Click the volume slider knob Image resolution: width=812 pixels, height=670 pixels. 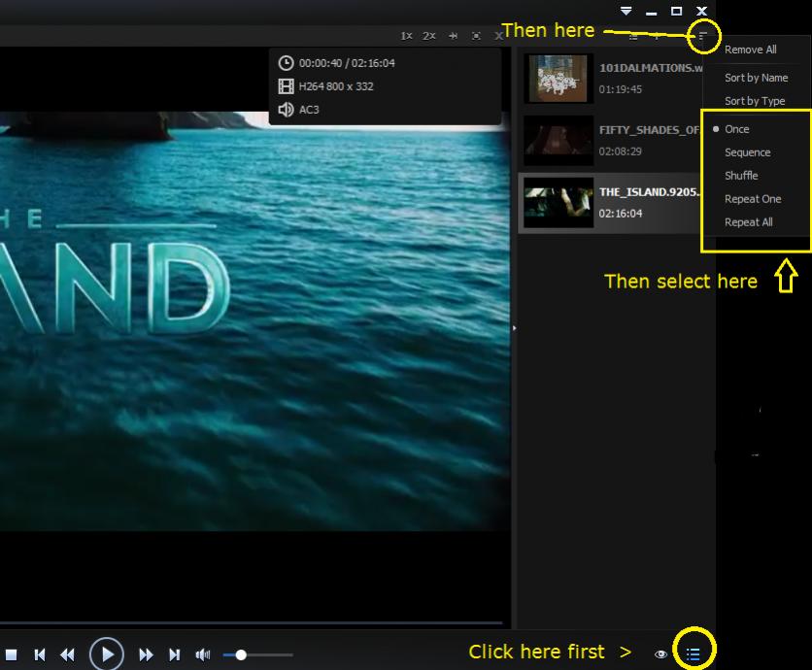(241, 655)
